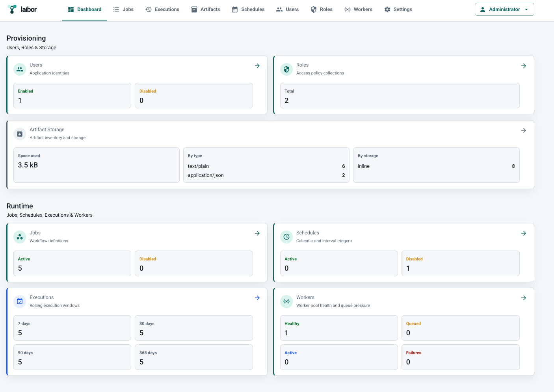Click the Artifact Storage archive icon
Image resolution: width=554 pixels, height=392 pixels.
[20, 134]
